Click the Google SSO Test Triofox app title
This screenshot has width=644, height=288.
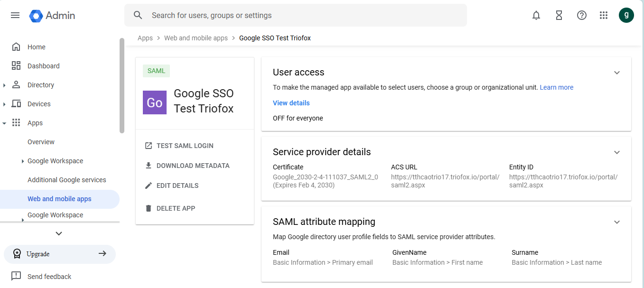[x=204, y=101]
